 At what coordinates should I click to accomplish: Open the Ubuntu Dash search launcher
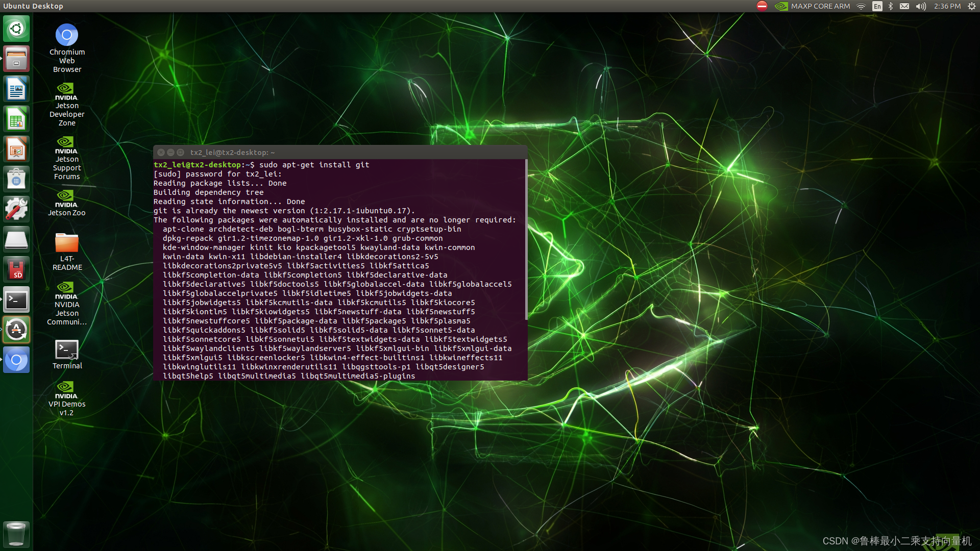pyautogui.click(x=16, y=29)
